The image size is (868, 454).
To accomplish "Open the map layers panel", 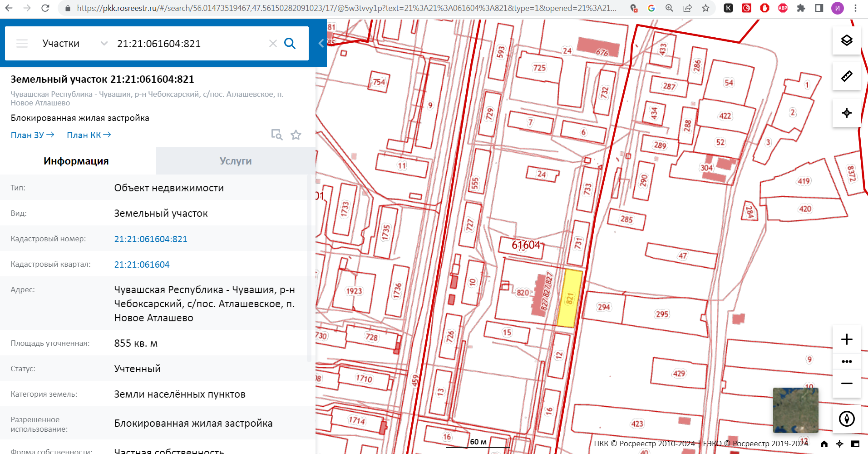I will coord(847,40).
